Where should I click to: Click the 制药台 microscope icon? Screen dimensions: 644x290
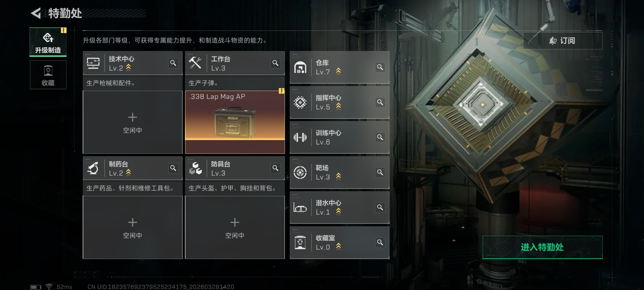(x=93, y=168)
